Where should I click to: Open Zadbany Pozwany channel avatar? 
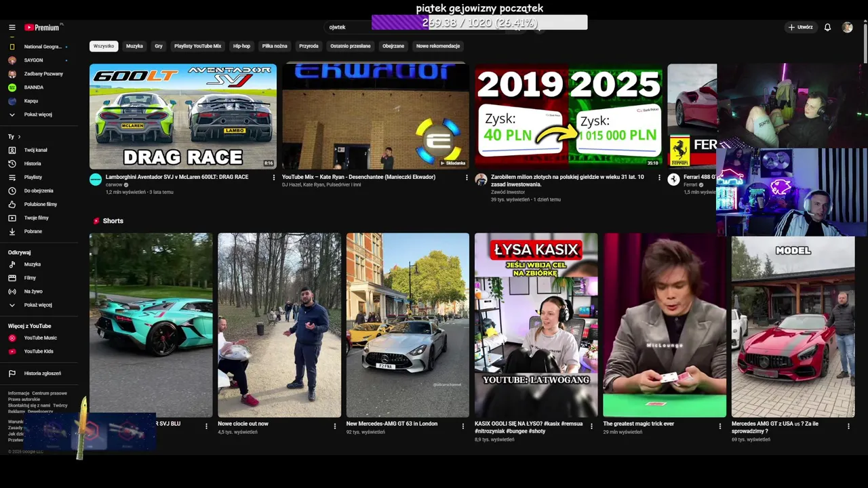tap(12, 74)
